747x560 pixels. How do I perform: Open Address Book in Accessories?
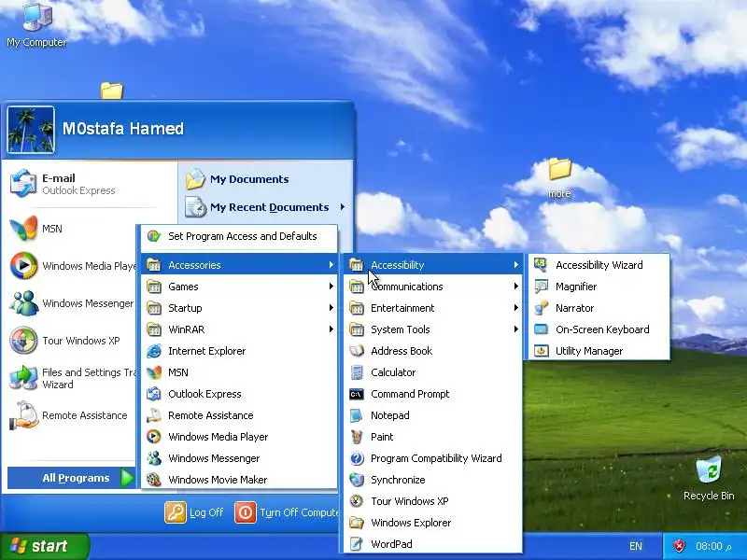(x=432, y=351)
